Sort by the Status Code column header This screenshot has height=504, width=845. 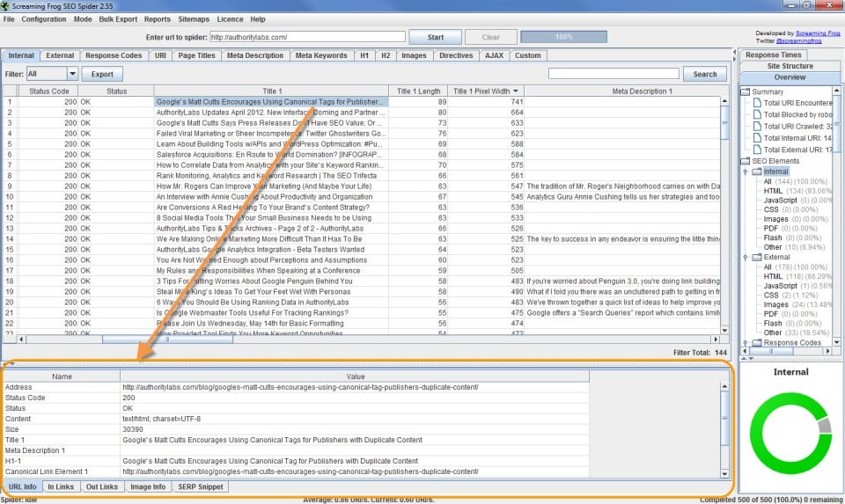(x=48, y=91)
